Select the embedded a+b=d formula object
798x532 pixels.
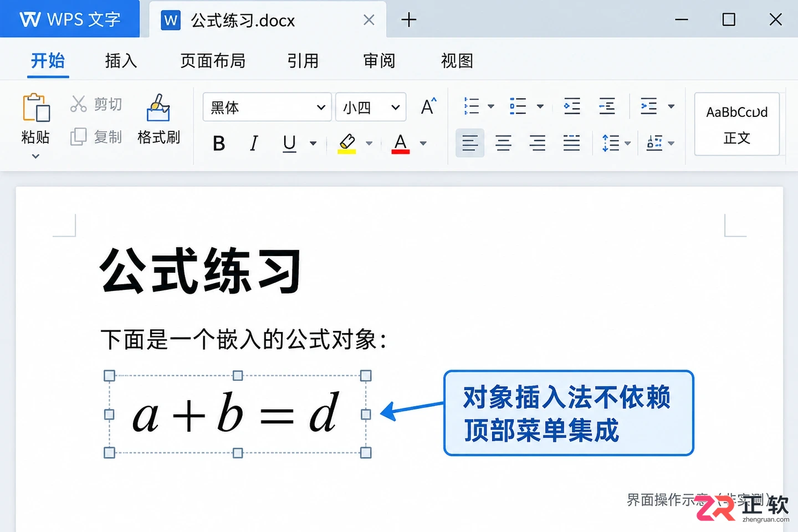pyautogui.click(x=237, y=415)
